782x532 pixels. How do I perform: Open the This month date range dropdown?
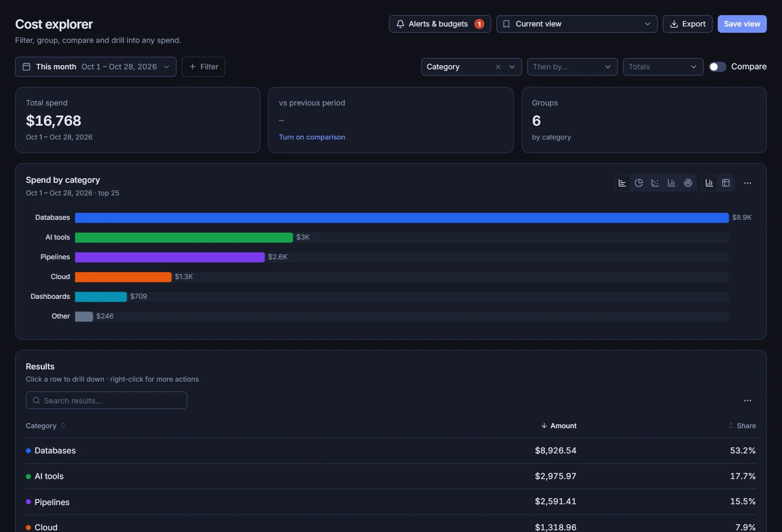96,67
